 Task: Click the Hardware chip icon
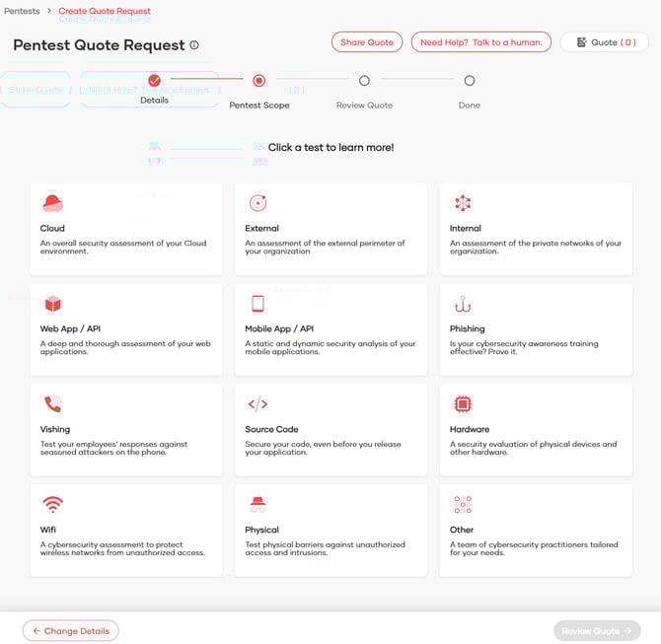pos(463,404)
